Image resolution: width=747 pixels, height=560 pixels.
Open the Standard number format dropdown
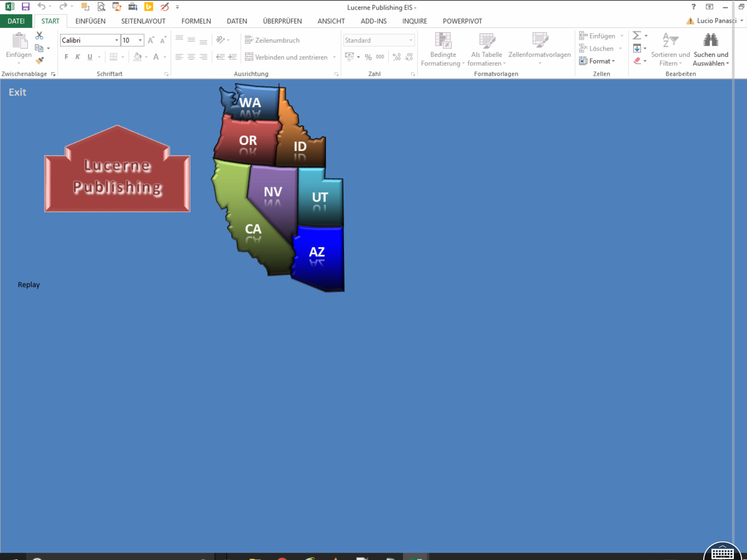coord(411,40)
